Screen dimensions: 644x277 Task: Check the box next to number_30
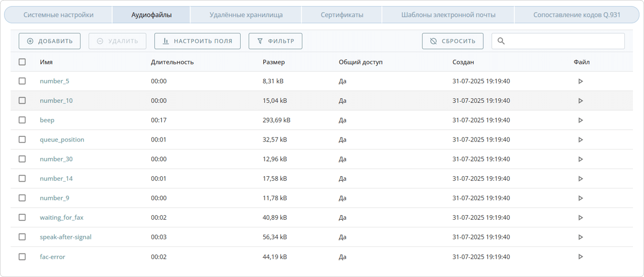[22, 159]
